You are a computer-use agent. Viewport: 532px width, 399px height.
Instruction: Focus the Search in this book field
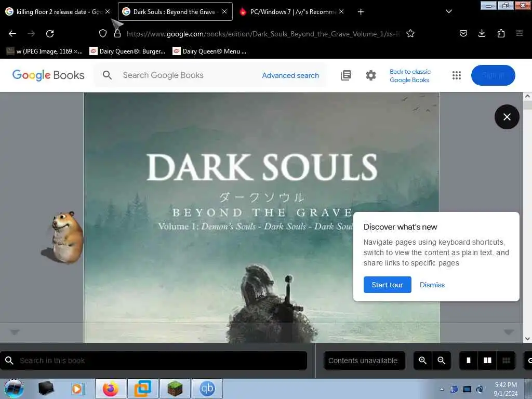point(153,361)
